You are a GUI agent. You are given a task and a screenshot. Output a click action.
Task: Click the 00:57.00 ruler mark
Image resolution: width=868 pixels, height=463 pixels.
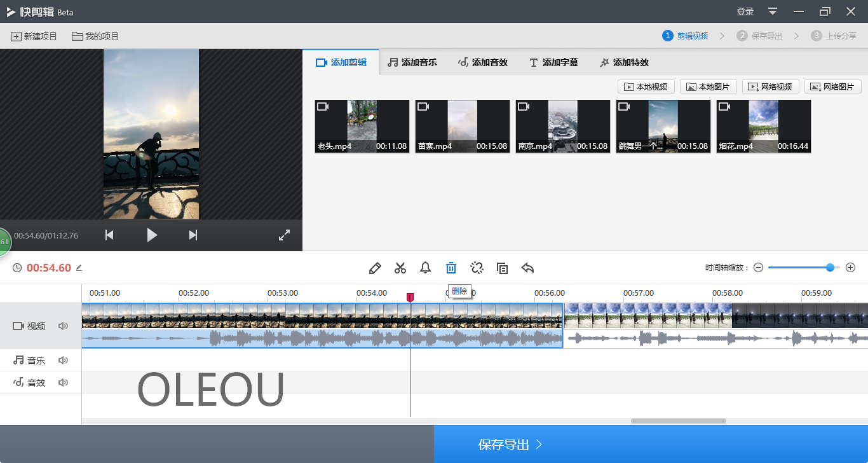coord(639,293)
